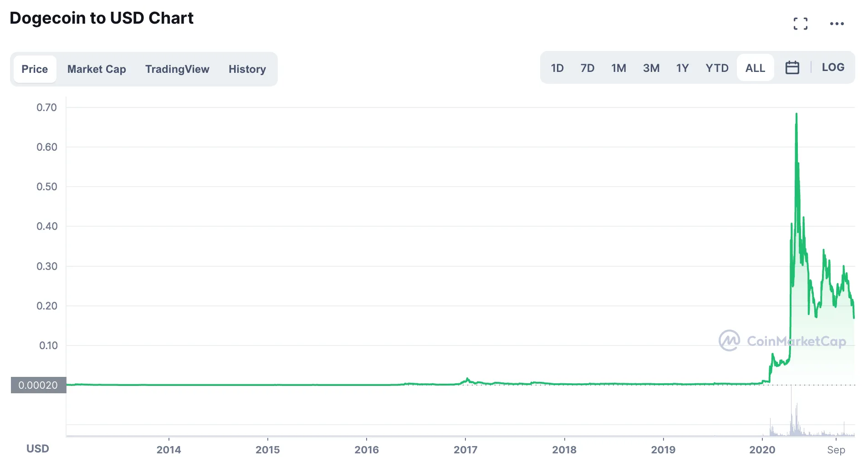
Task: Open the History tab
Action: pyautogui.click(x=247, y=69)
